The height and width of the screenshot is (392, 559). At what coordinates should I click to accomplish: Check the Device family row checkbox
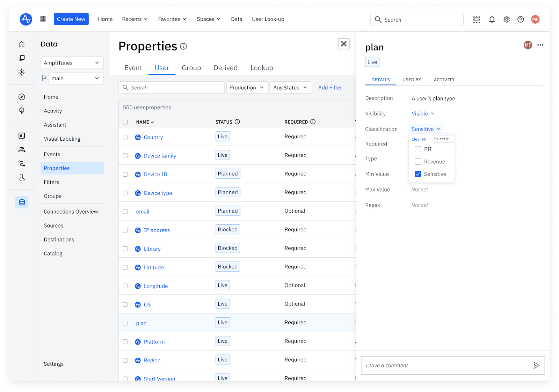click(x=125, y=156)
